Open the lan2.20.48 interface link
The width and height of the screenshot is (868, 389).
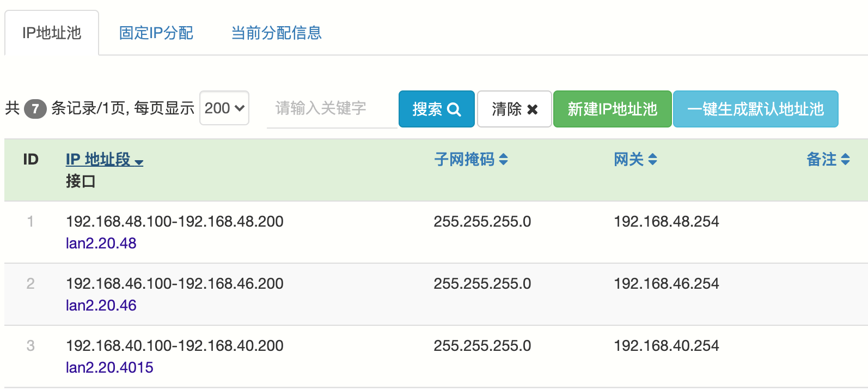[x=101, y=243]
